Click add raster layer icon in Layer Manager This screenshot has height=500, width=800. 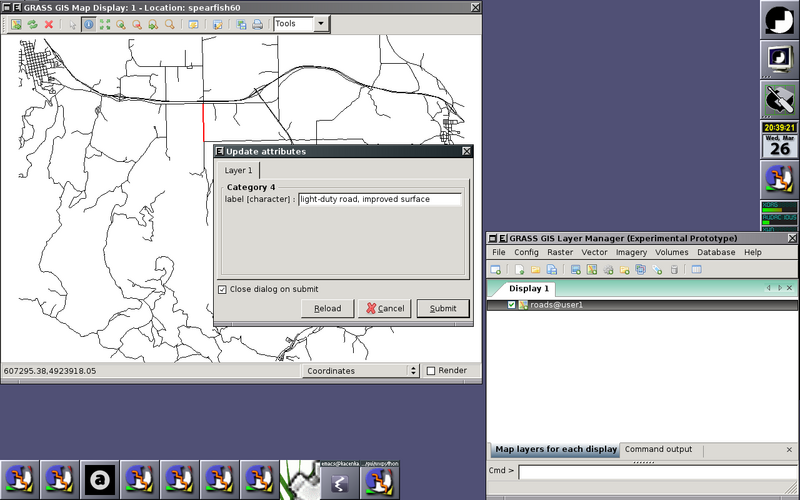click(x=577, y=270)
